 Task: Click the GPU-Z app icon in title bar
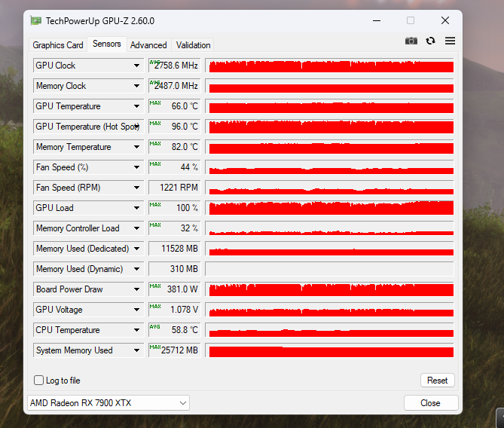[35, 21]
